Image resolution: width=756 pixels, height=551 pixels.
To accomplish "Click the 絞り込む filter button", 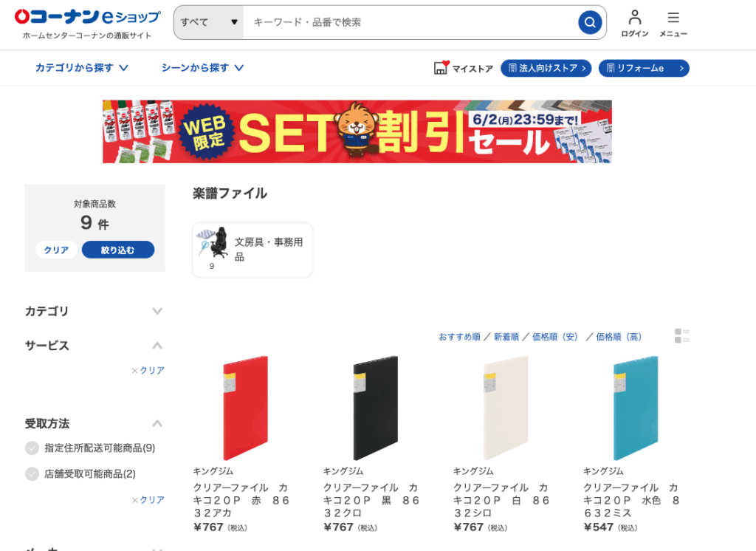I will pyautogui.click(x=118, y=250).
